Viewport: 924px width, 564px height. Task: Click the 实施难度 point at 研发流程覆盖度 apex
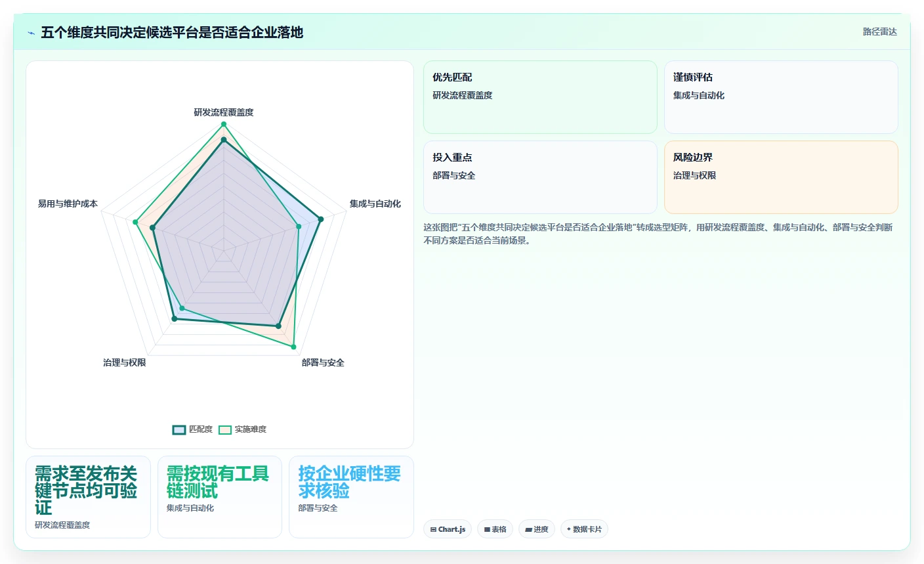coord(224,124)
